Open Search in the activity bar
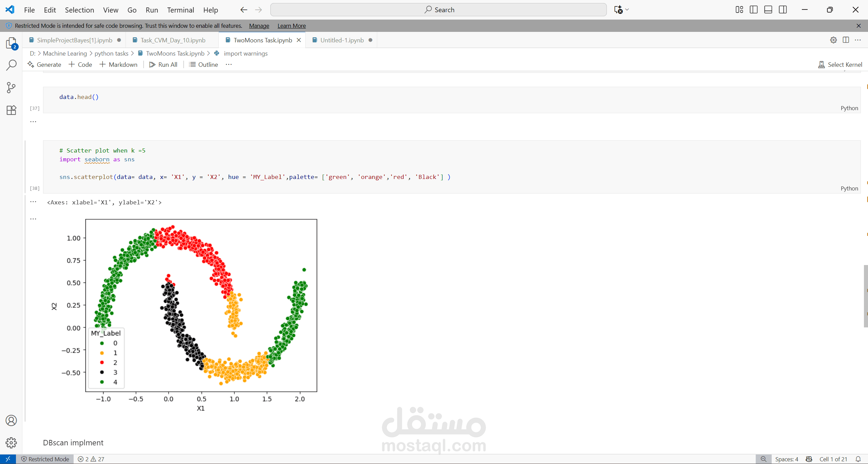The image size is (868, 464). click(11, 64)
